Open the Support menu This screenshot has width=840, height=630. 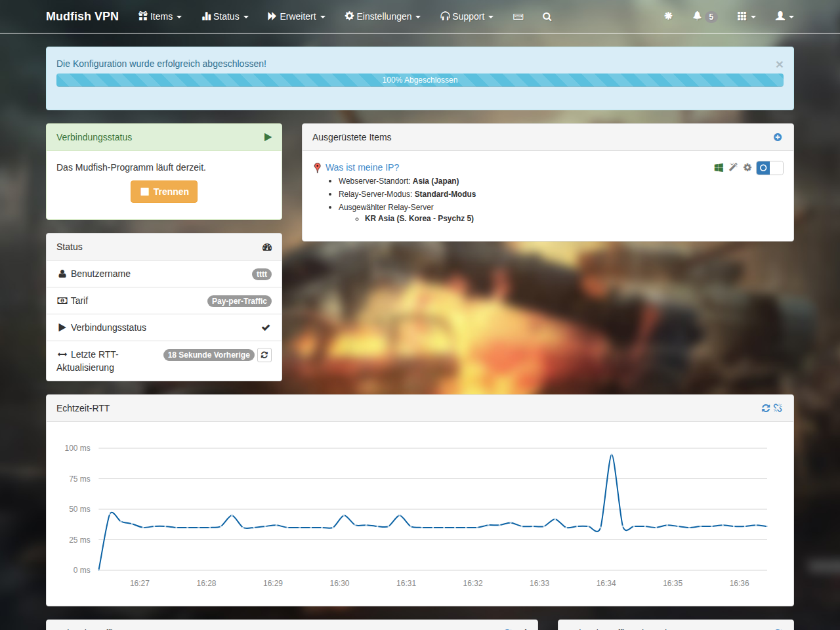467,16
